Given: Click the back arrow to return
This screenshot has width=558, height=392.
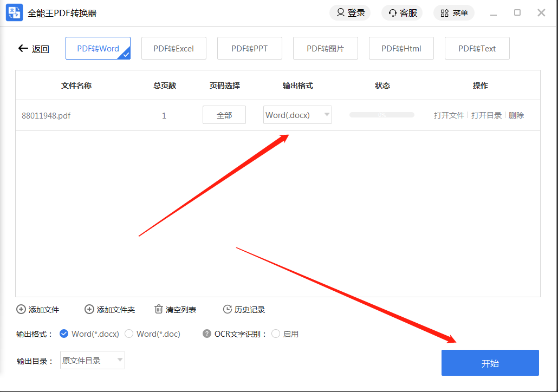Looking at the screenshot, I should [x=23, y=49].
